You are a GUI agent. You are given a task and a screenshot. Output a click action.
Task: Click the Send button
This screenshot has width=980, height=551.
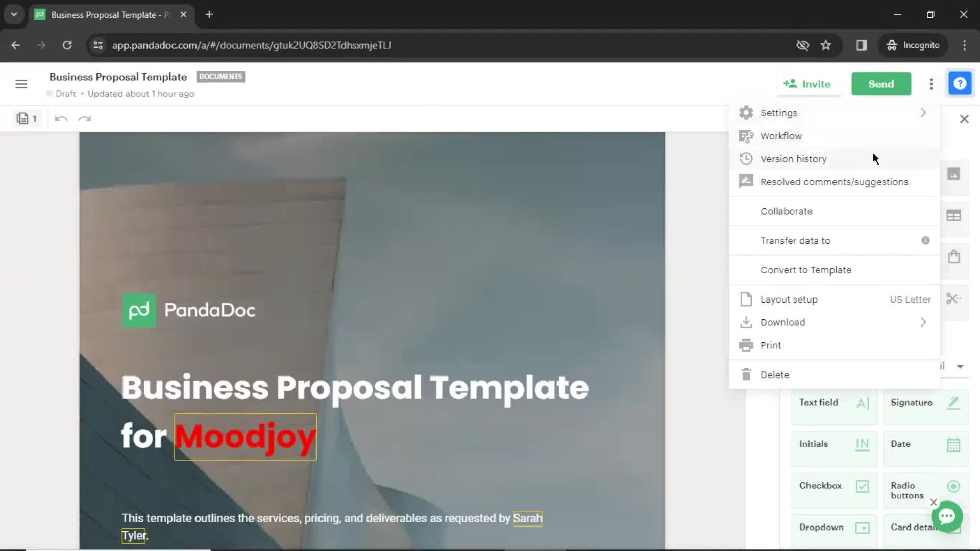tap(881, 84)
